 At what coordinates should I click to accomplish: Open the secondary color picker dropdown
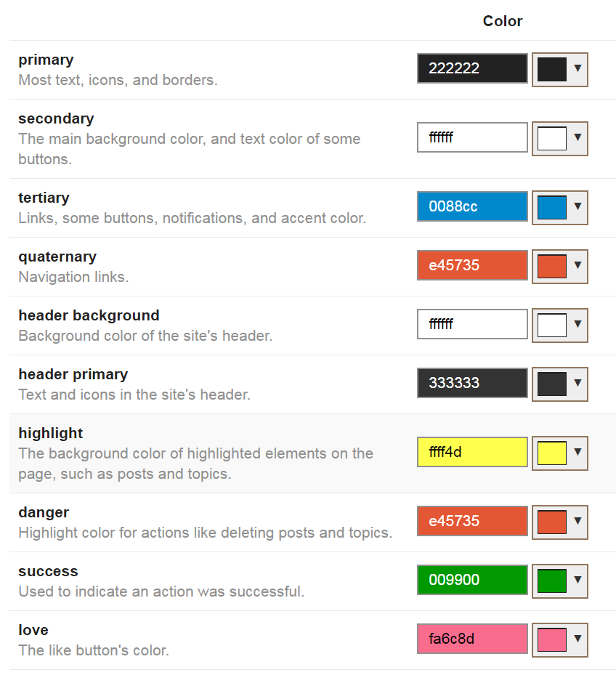point(559,139)
